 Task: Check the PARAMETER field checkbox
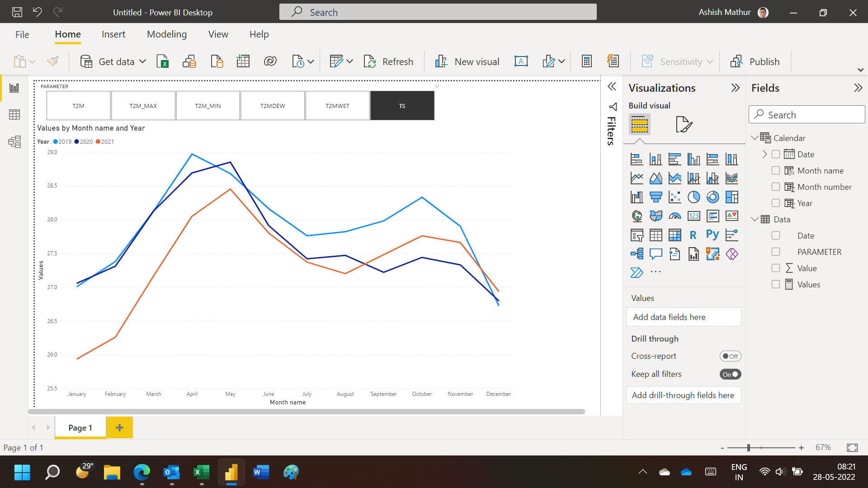point(776,252)
